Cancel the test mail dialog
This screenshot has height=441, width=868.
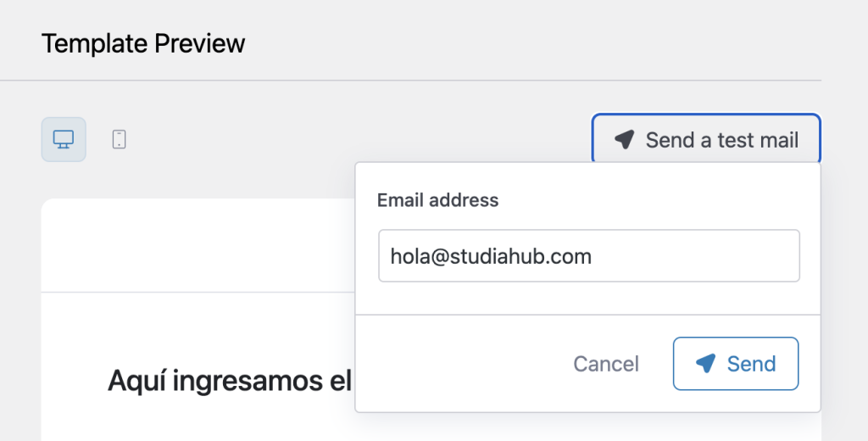click(606, 364)
